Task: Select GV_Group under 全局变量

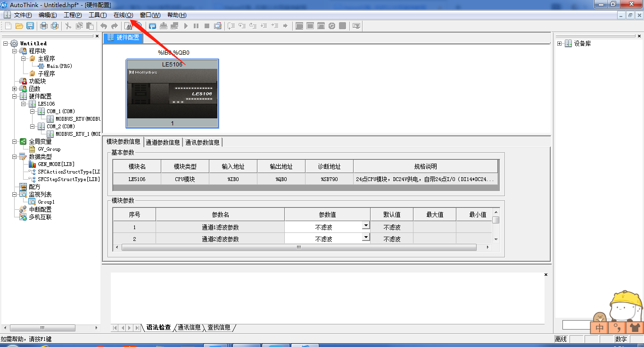Action: point(49,149)
